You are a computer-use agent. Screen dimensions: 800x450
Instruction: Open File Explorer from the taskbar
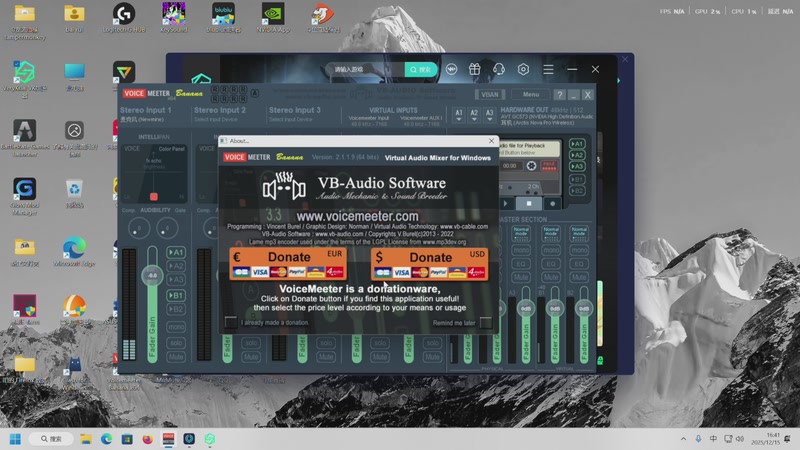86,439
